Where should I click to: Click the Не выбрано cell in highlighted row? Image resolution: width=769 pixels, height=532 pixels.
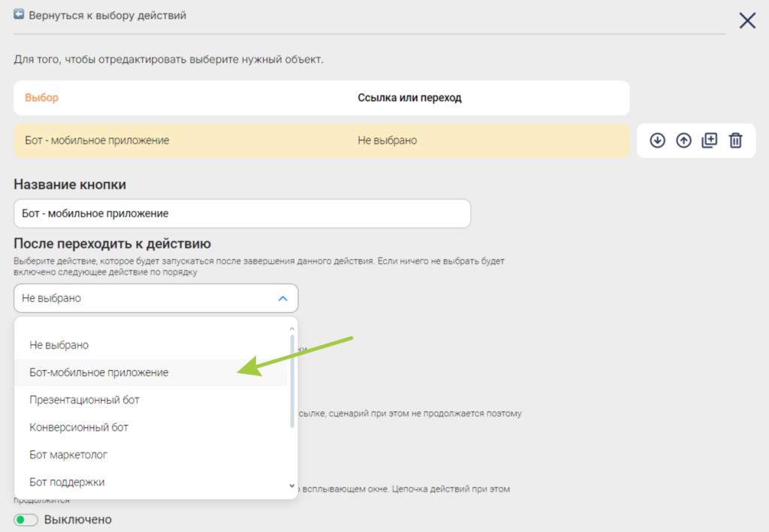[x=388, y=140]
